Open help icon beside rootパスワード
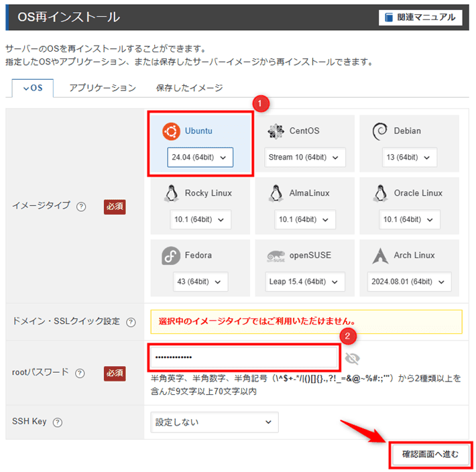This screenshot has height=472, width=476. pos(80,373)
